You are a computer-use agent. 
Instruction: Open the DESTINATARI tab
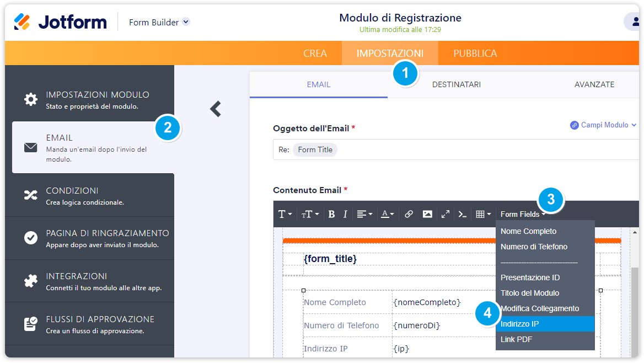tap(457, 85)
